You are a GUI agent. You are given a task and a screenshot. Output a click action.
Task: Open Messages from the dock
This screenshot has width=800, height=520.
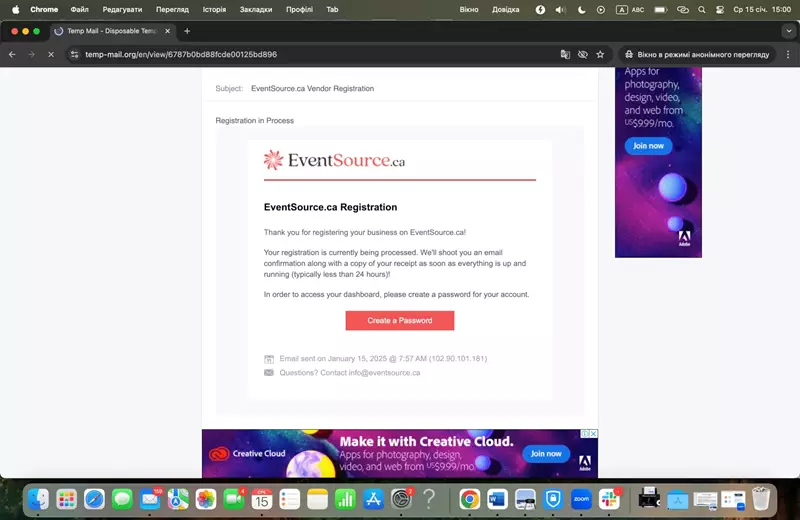(122, 499)
